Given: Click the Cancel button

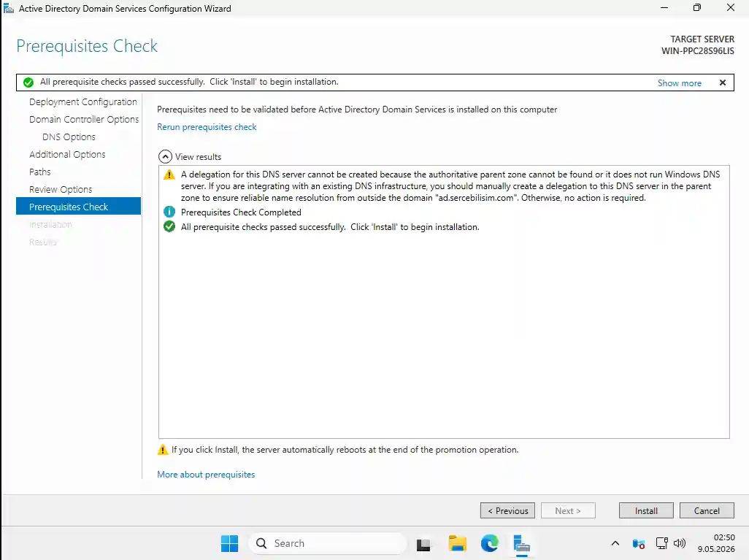Looking at the screenshot, I should click(707, 511).
